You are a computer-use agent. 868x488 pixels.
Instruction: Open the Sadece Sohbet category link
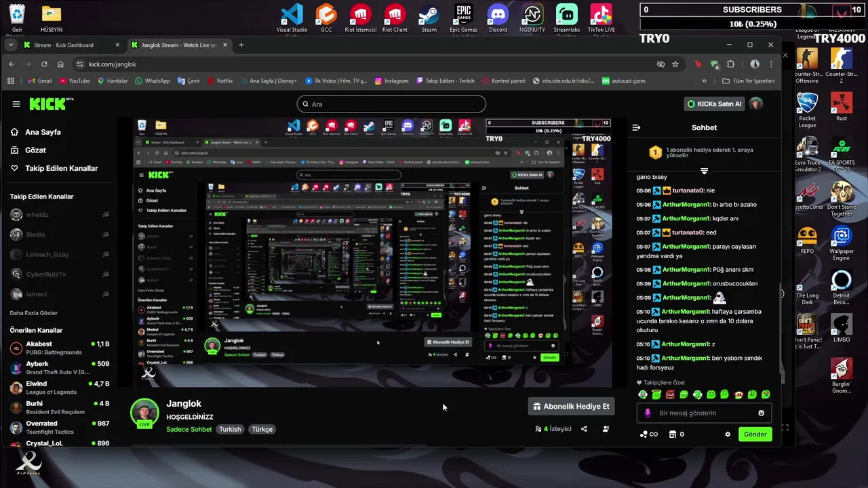(189, 429)
